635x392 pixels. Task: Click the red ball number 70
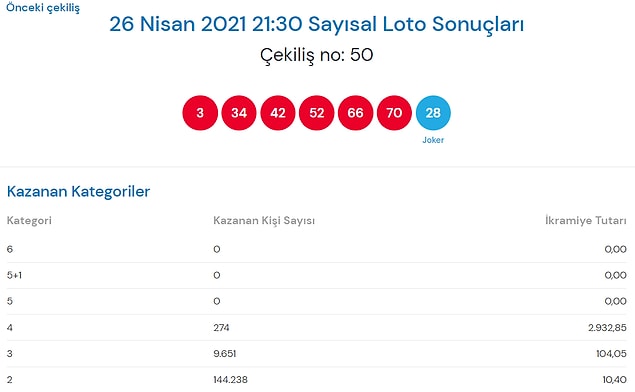pos(394,113)
